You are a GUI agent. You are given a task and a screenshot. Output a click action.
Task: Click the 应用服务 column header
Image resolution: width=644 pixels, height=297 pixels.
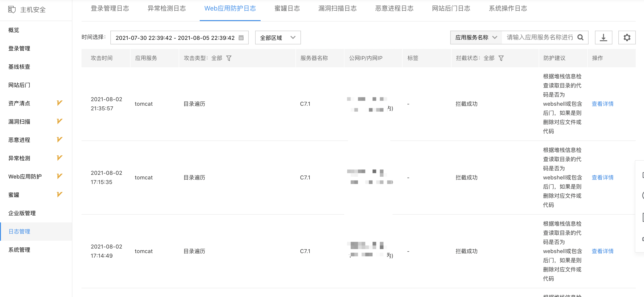tap(146, 58)
